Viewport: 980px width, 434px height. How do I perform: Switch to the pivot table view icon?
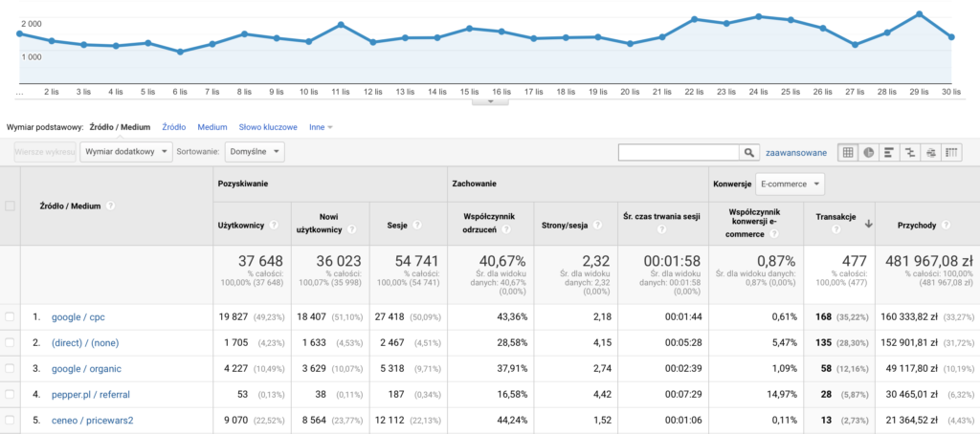point(950,152)
